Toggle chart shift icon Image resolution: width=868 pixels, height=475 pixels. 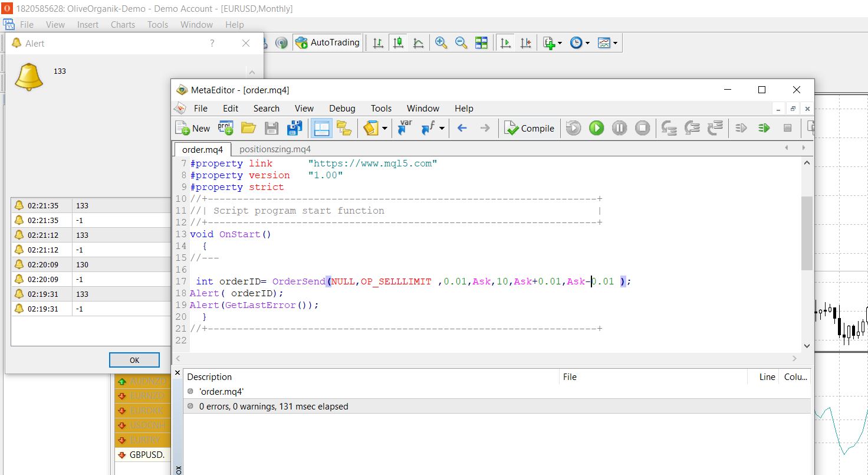pyautogui.click(x=525, y=42)
